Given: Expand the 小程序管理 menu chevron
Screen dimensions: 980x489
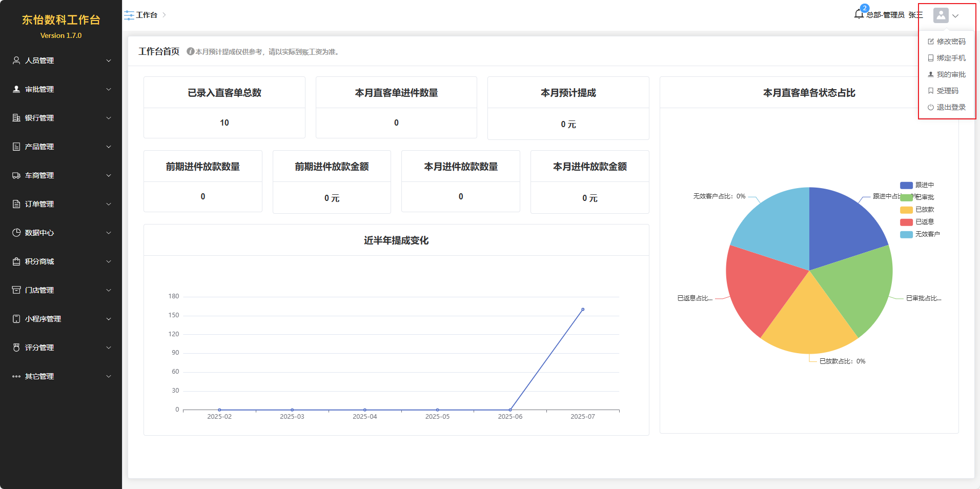Looking at the screenshot, I should coord(109,319).
